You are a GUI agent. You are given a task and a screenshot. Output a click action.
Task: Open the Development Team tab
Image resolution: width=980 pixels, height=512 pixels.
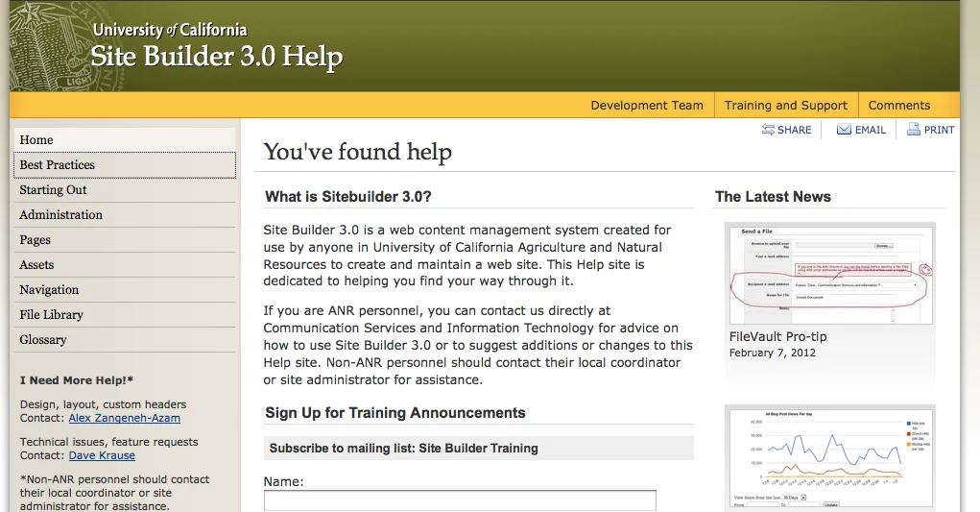click(x=646, y=106)
